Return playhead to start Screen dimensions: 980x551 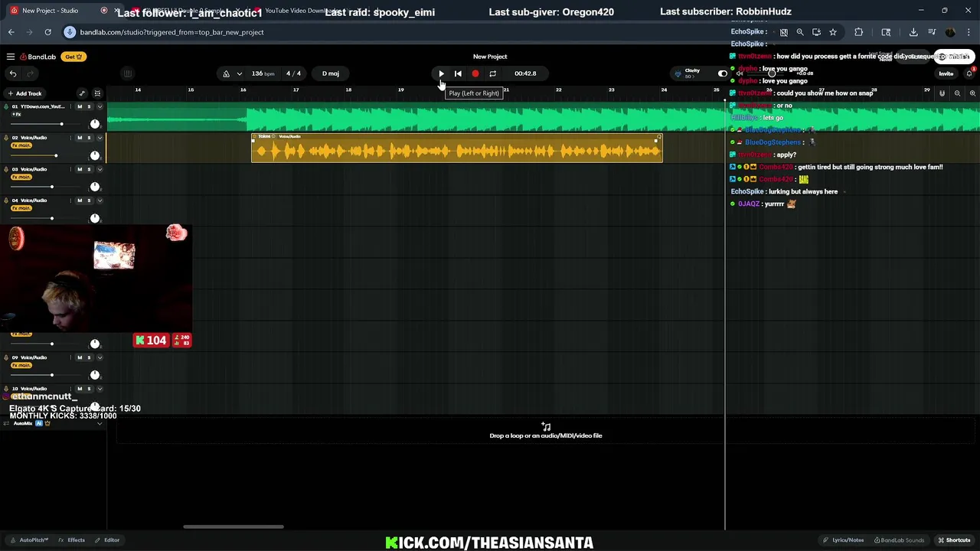[458, 73]
